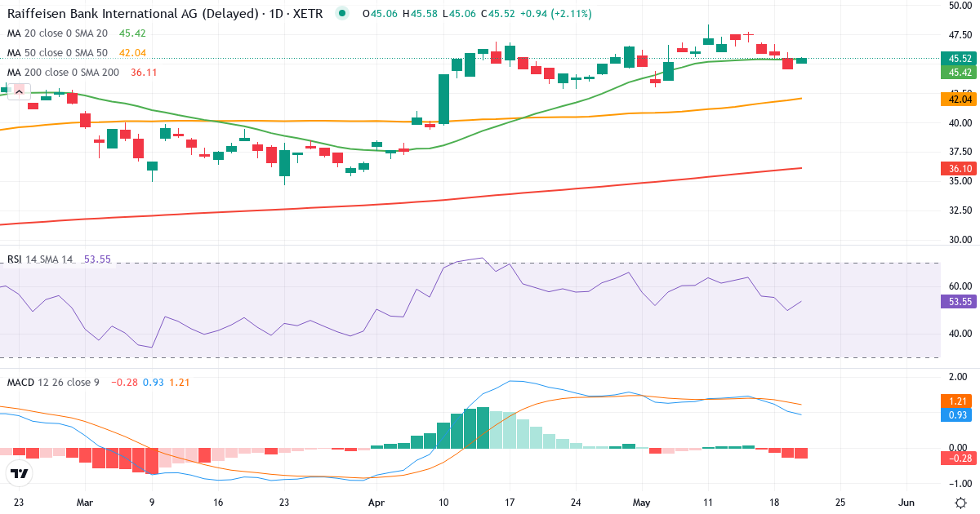Click the 30.00 price axis label
This screenshot has width=980, height=514.
959,240
